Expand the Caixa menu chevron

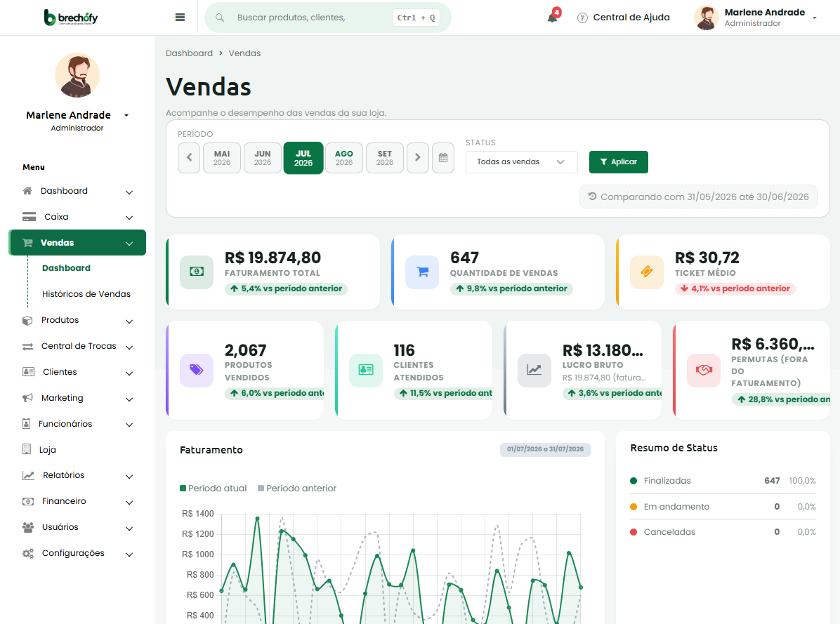click(129, 218)
